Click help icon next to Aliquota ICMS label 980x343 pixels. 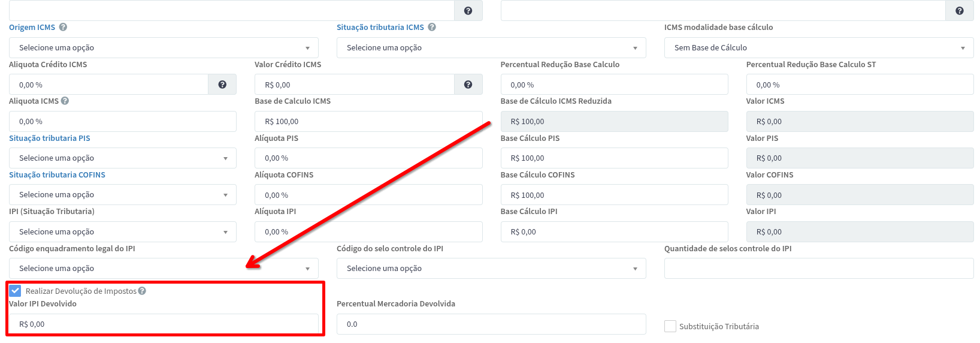[x=65, y=101]
